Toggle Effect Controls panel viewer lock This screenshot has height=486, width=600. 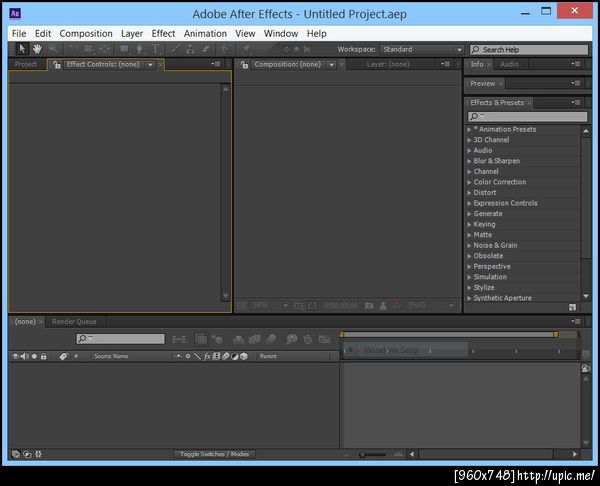[x=57, y=65]
